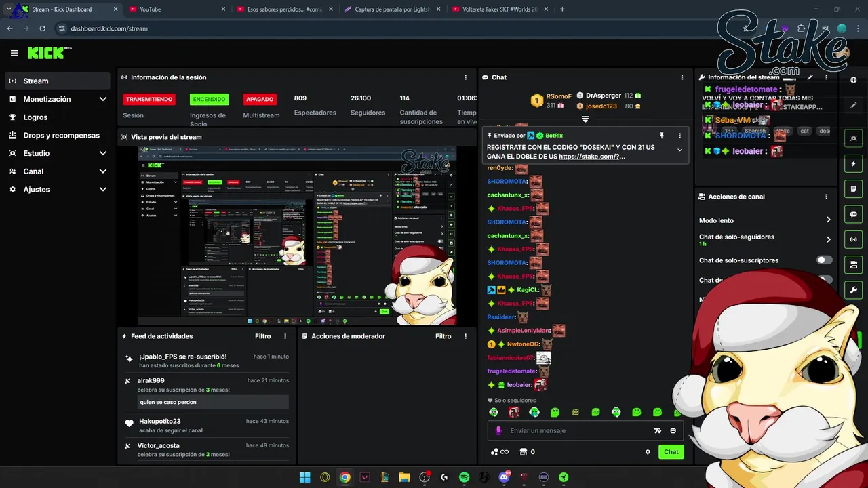Open the translate icon in chat input
This screenshot has height=488, width=868.
tap(657, 430)
